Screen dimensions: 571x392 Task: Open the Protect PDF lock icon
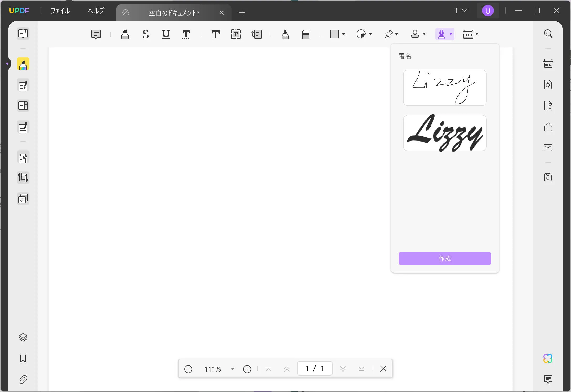pos(548,106)
